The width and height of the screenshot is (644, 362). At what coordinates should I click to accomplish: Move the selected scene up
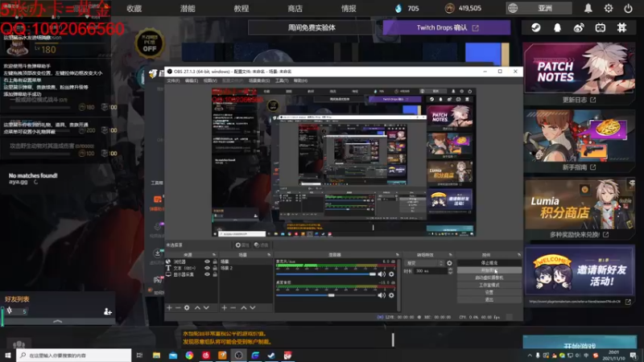tap(244, 307)
